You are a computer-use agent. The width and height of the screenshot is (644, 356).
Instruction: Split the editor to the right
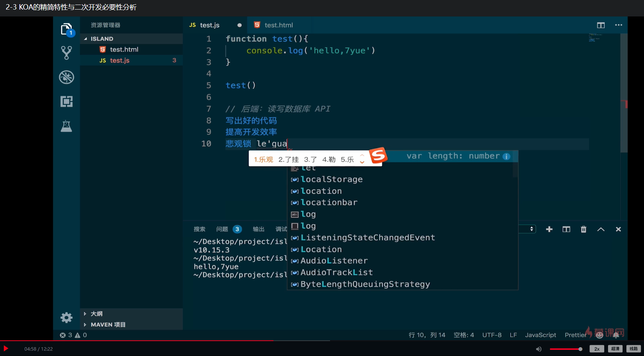pyautogui.click(x=601, y=25)
